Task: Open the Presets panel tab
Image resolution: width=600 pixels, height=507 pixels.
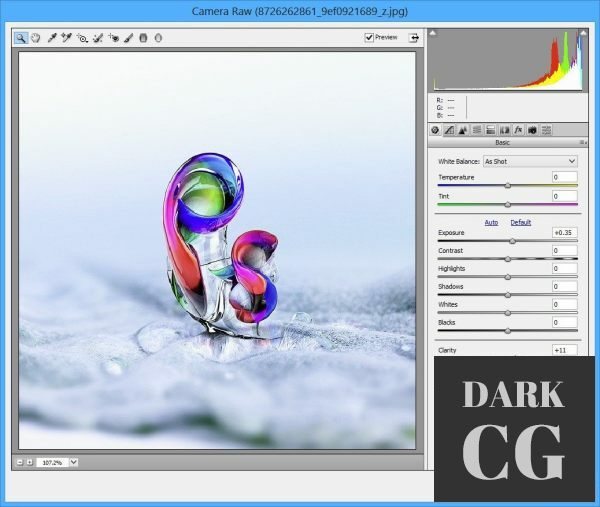Action: tap(546, 130)
